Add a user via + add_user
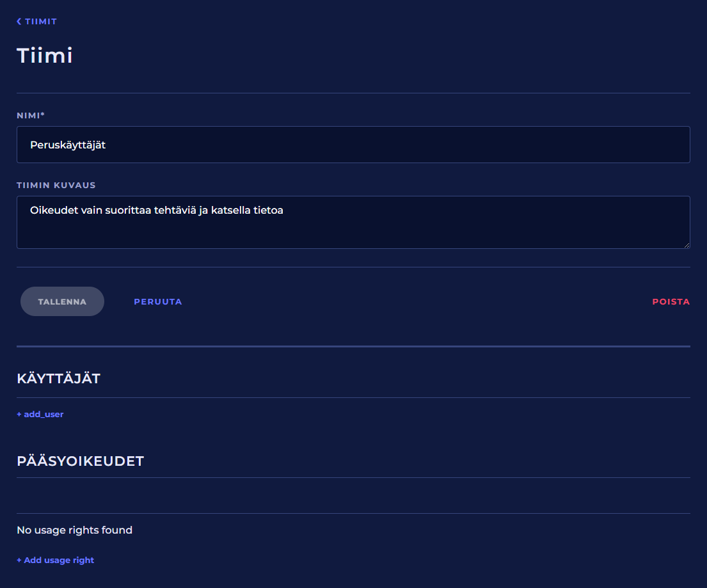 tap(44, 415)
